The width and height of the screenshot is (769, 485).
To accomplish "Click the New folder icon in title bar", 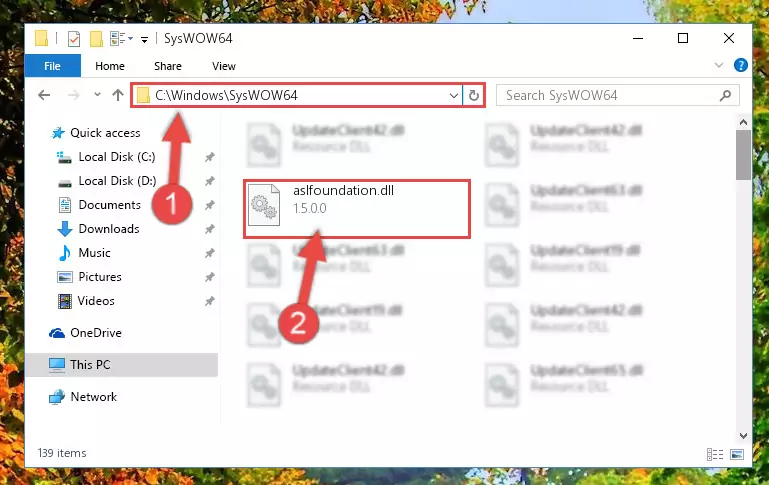I will (x=96, y=38).
